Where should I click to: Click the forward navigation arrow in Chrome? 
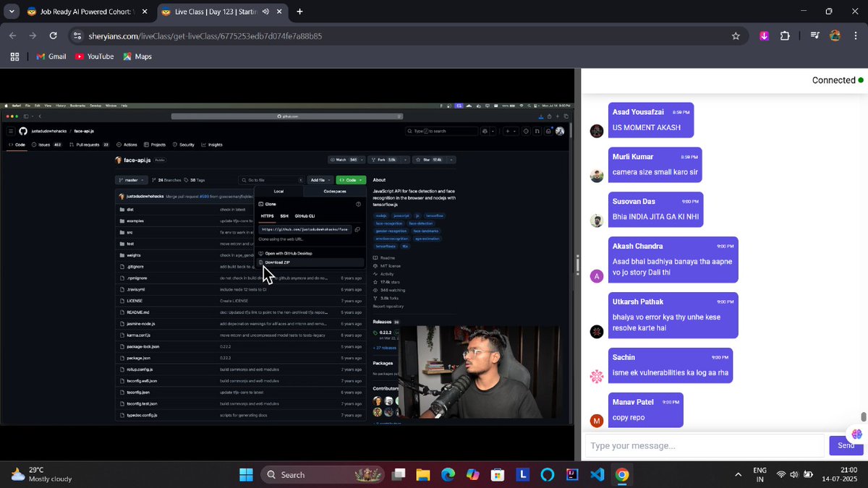point(33,35)
